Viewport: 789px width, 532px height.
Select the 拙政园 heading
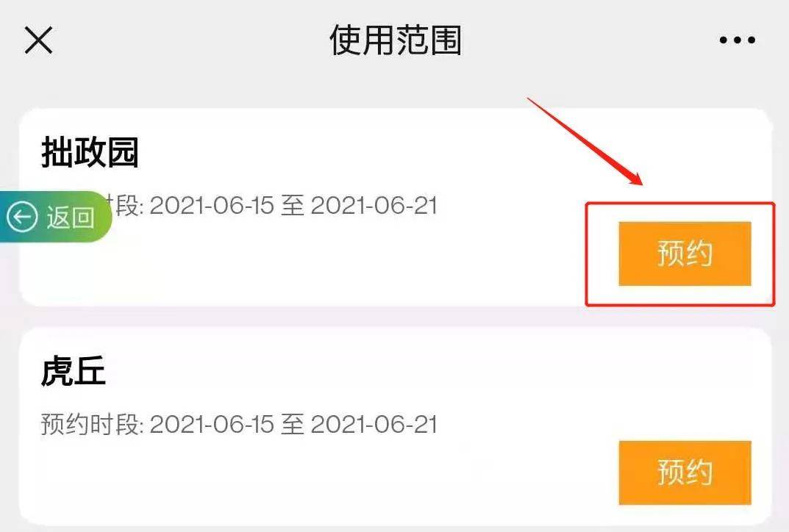coord(90,151)
